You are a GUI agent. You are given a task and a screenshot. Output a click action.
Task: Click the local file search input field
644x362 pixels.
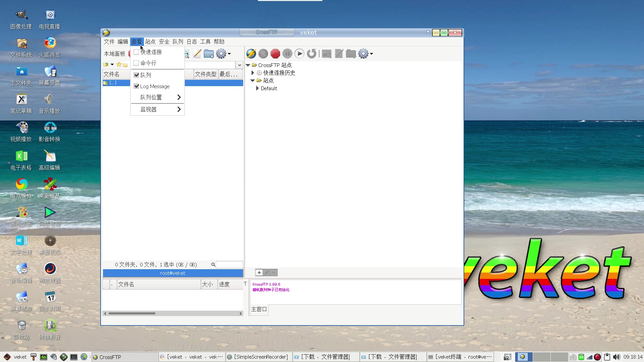coord(229,265)
